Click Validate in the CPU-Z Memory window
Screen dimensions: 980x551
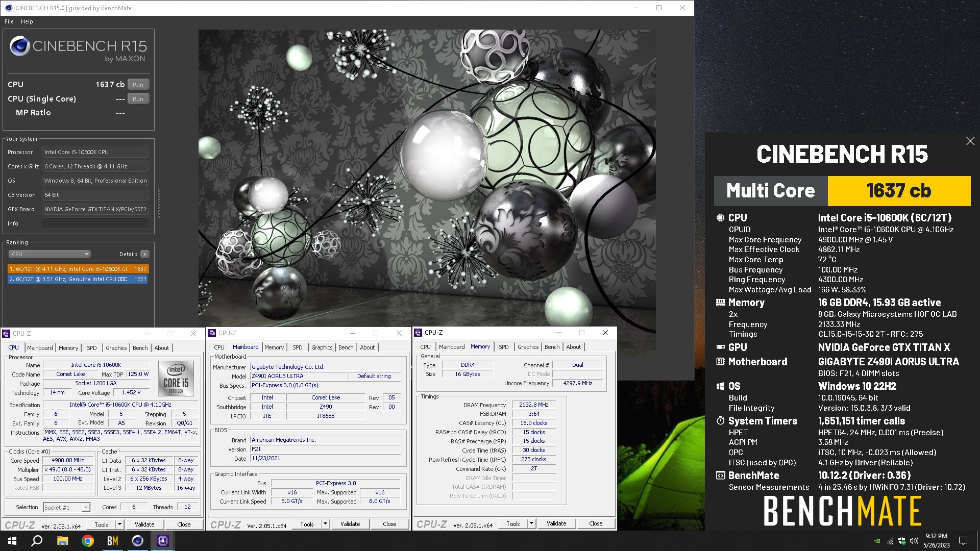pos(556,523)
